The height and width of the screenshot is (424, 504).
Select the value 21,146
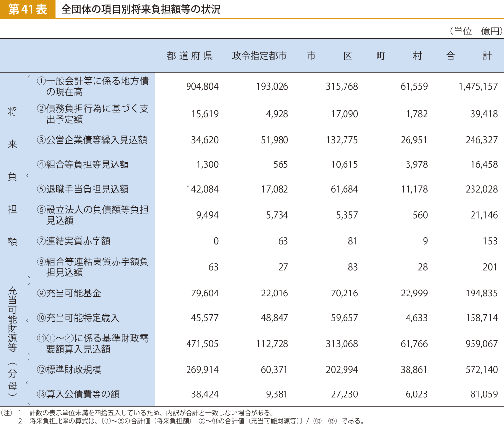point(484,215)
